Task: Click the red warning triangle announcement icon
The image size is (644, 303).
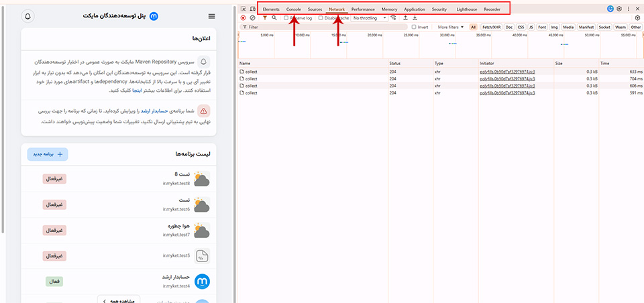Action: 204,111
